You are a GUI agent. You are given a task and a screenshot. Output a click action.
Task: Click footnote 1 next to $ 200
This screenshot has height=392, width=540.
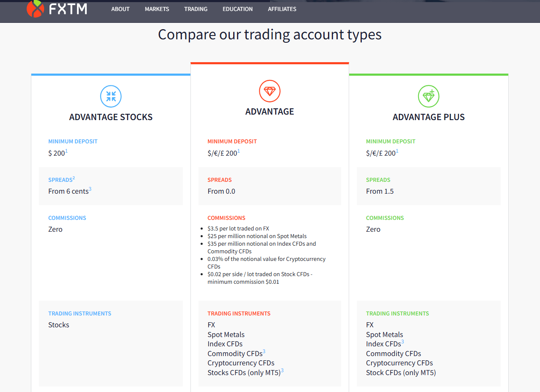pyautogui.click(x=66, y=151)
